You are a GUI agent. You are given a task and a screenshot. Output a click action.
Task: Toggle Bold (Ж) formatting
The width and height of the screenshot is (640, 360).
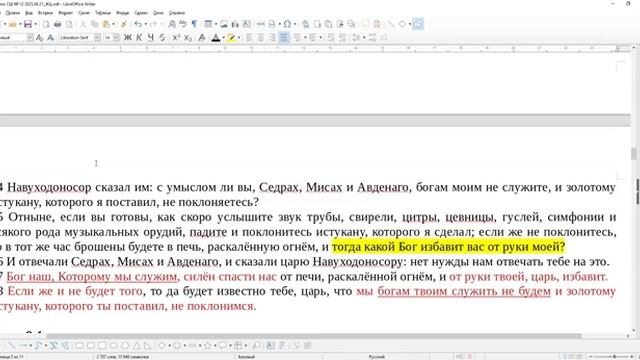tap(128, 38)
